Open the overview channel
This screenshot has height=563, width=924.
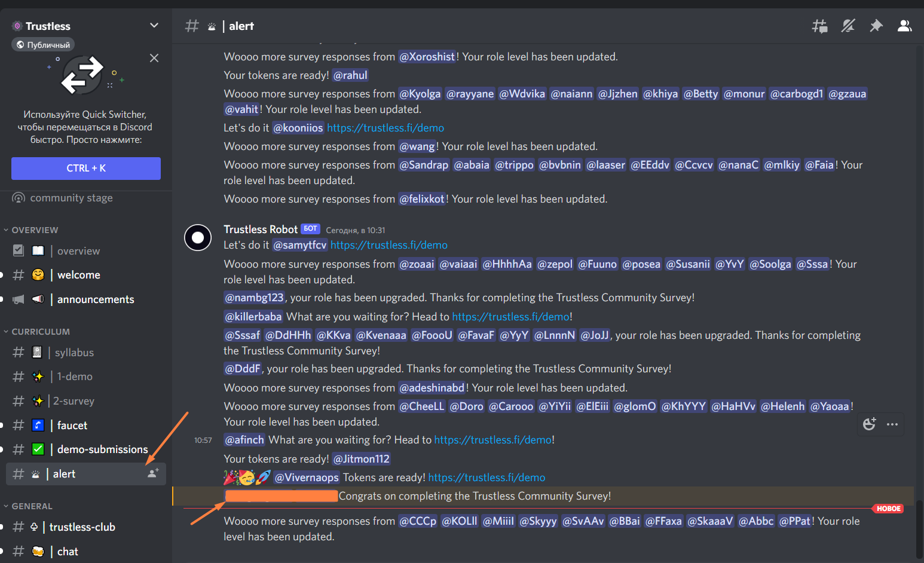pos(85,251)
